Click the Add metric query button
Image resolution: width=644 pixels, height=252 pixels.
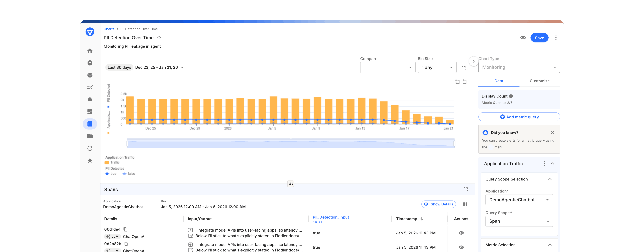[x=519, y=117]
